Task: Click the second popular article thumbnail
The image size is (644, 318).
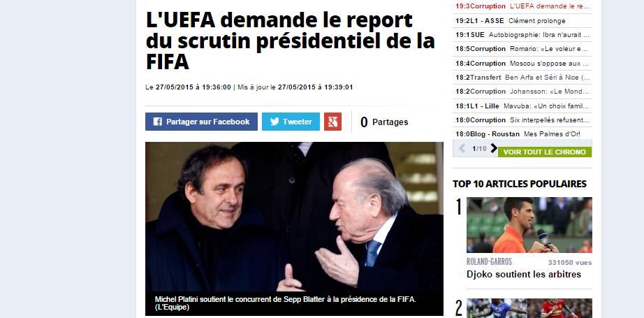Action: (x=529, y=308)
